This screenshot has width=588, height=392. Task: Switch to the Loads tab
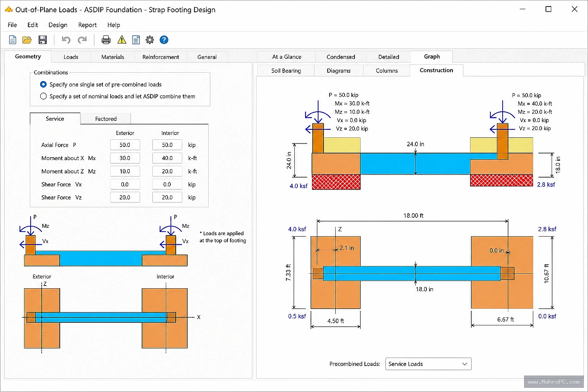[71, 57]
